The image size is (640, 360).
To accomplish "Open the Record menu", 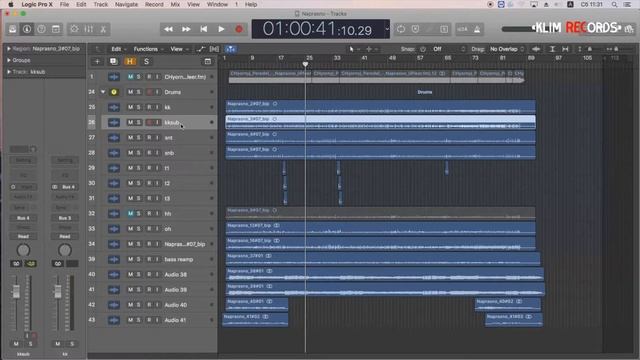I will [154, 4].
